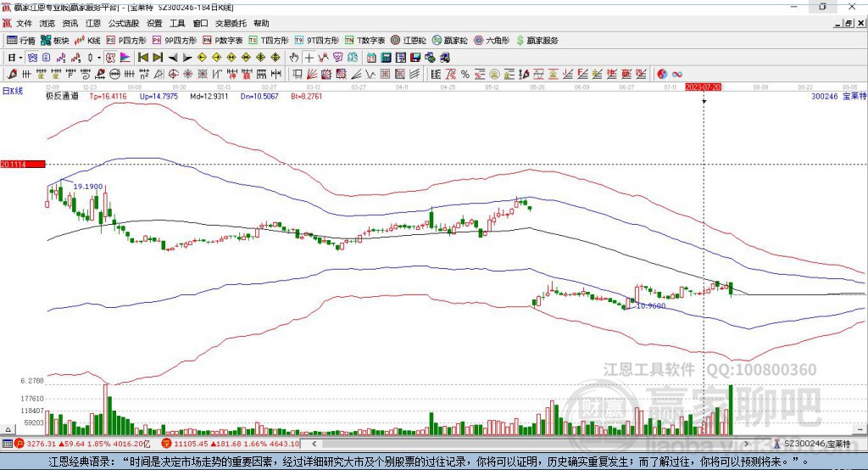Open the 设置 menu

click(154, 23)
